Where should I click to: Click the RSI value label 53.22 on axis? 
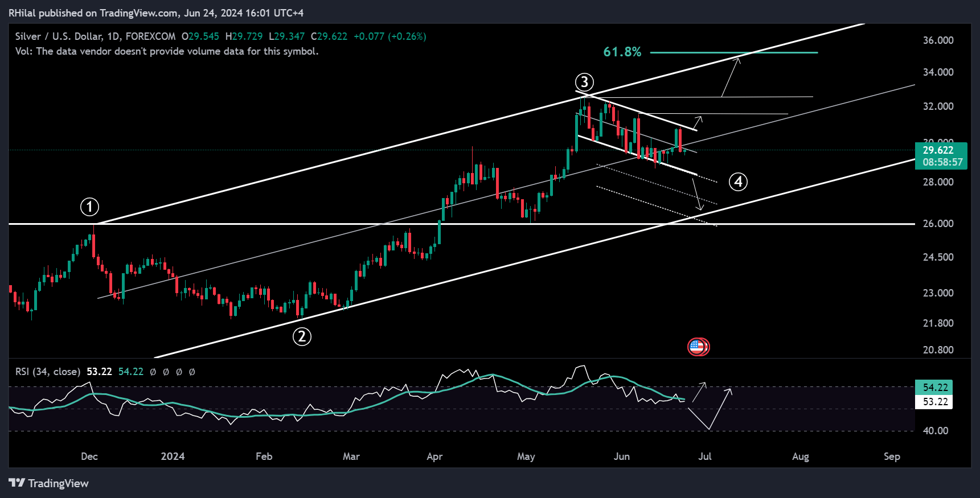[x=935, y=402]
